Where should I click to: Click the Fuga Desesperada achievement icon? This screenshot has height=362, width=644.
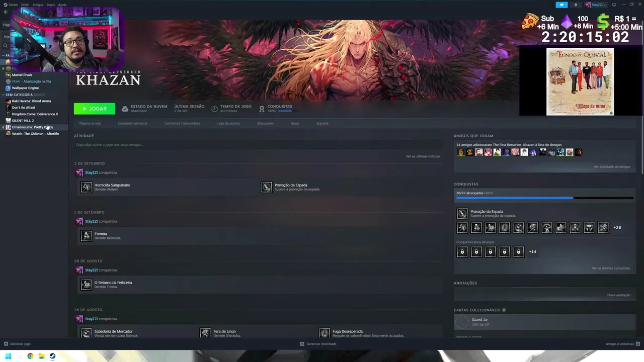tap(325, 333)
